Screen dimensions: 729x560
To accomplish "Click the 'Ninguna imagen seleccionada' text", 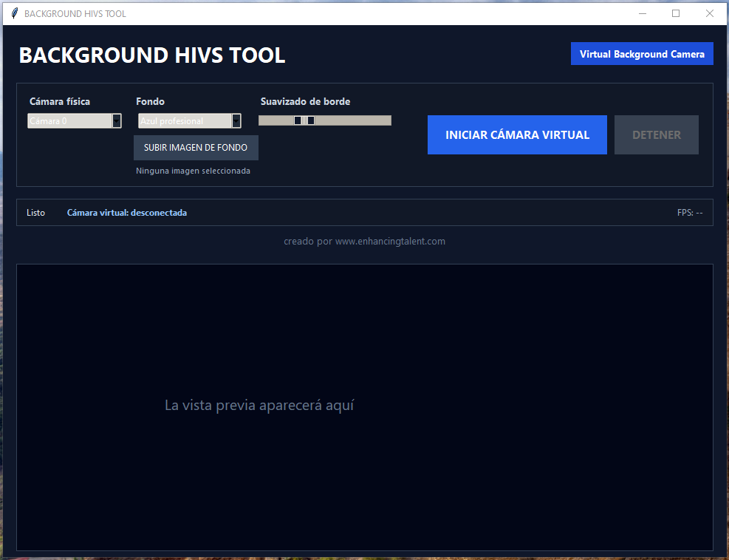I will [x=193, y=171].
